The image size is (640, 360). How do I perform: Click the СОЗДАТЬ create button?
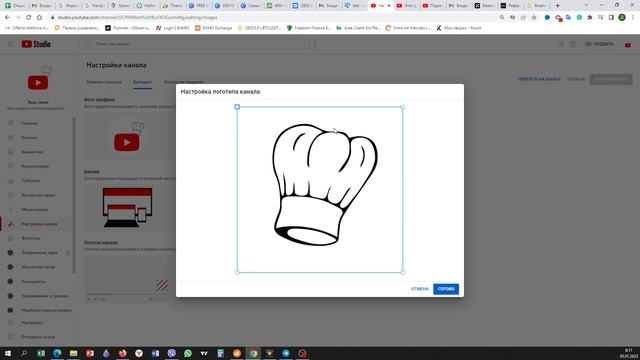click(x=599, y=44)
